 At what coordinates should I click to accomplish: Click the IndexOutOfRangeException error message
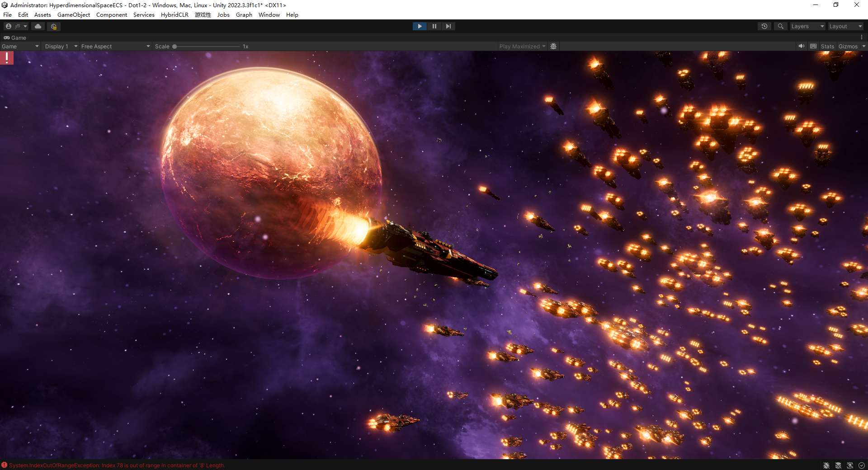tap(117, 465)
